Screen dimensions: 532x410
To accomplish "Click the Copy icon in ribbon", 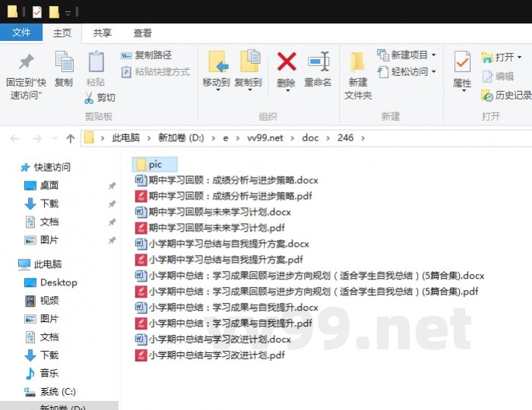I will 64,61.
